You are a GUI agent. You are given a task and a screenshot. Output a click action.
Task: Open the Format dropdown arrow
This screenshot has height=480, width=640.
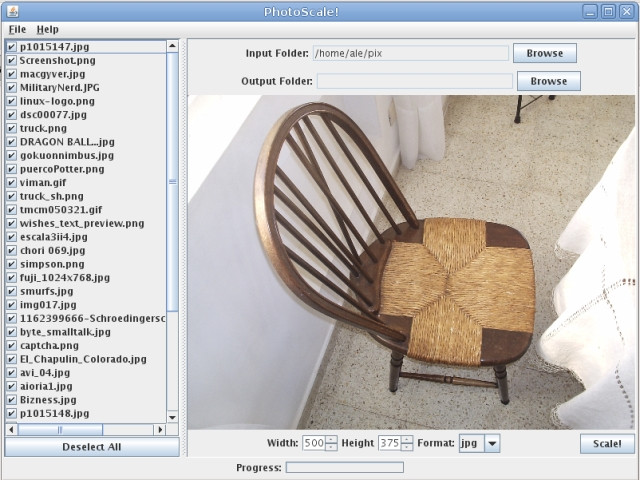[x=492, y=443]
